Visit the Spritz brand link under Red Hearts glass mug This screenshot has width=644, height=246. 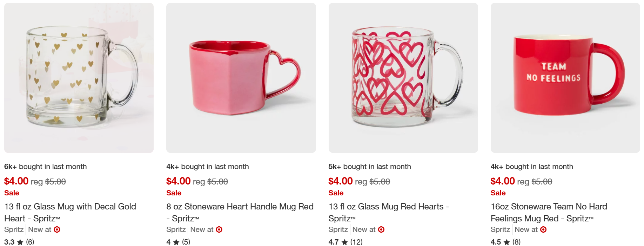(338, 229)
